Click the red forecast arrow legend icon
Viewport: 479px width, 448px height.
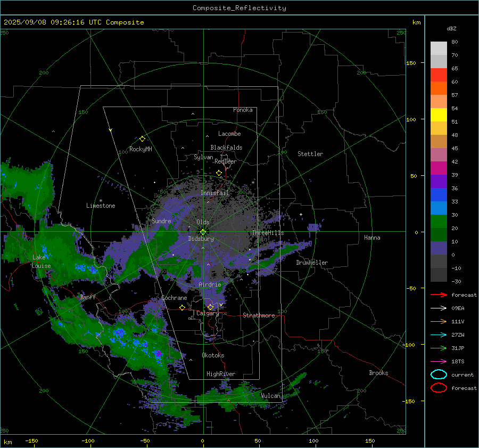tap(439, 295)
